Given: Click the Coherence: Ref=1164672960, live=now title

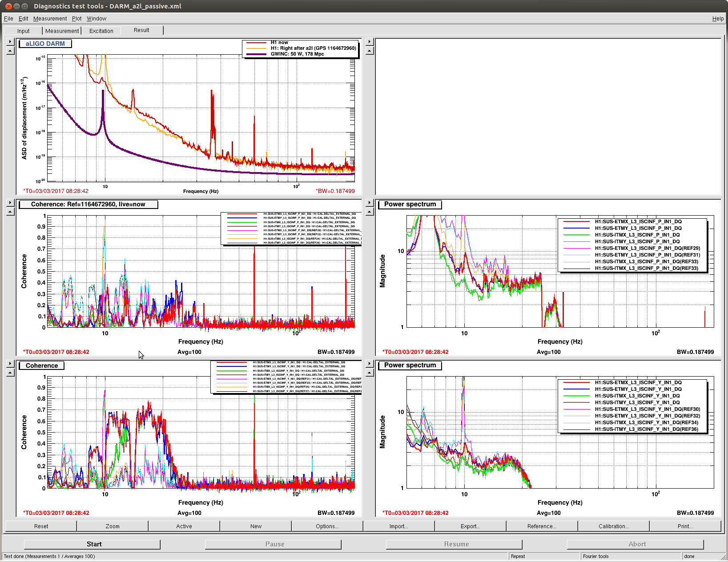Looking at the screenshot, I should 88,205.
